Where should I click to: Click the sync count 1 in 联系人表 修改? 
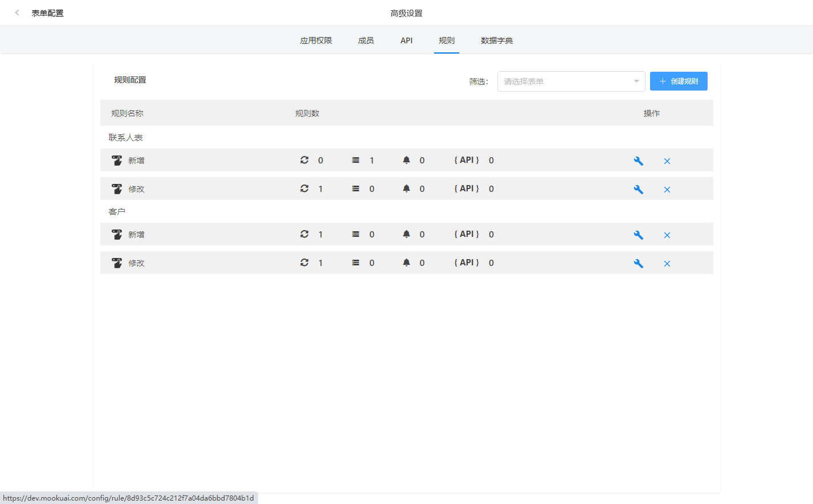(x=321, y=189)
